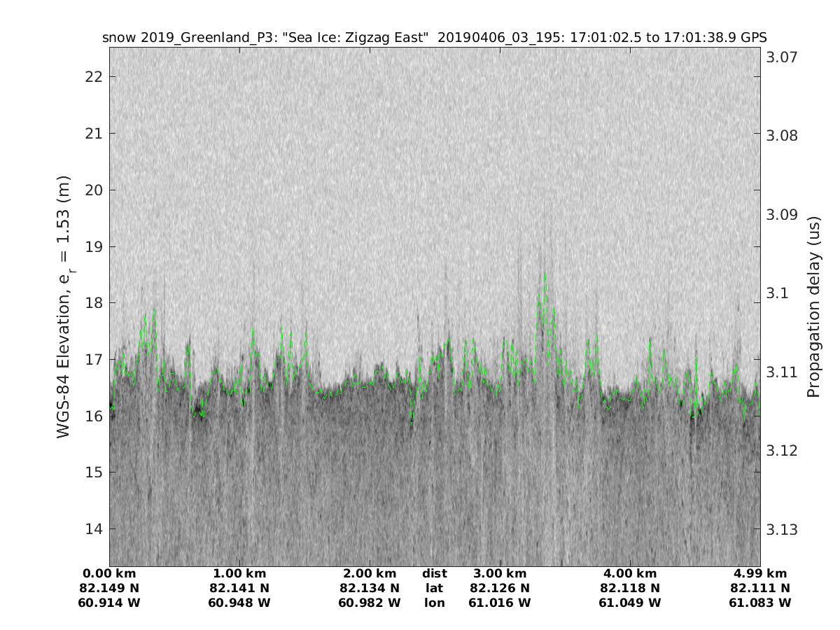Click the 4.99 km distance label
This screenshot has height=630, width=840.
[760, 574]
